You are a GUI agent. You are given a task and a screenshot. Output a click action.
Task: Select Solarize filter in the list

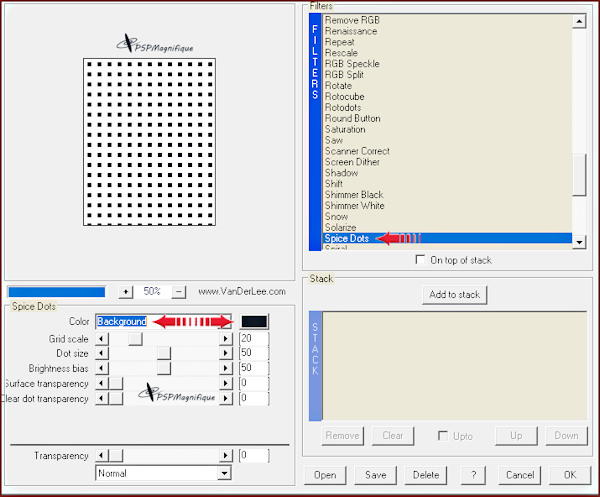pos(340,228)
